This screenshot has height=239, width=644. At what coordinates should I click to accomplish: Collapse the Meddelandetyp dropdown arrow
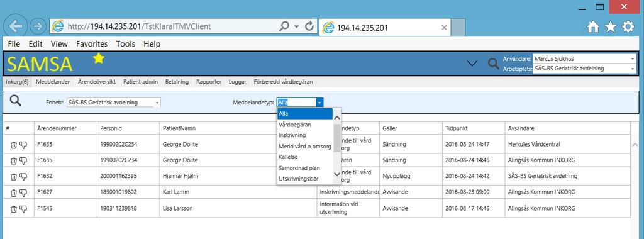click(x=320, y=103)
